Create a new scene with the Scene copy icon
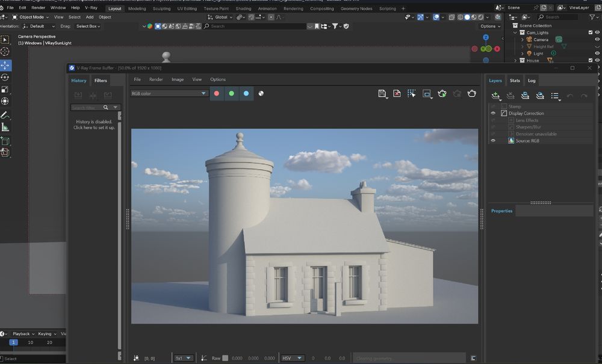 pos(544,8)
